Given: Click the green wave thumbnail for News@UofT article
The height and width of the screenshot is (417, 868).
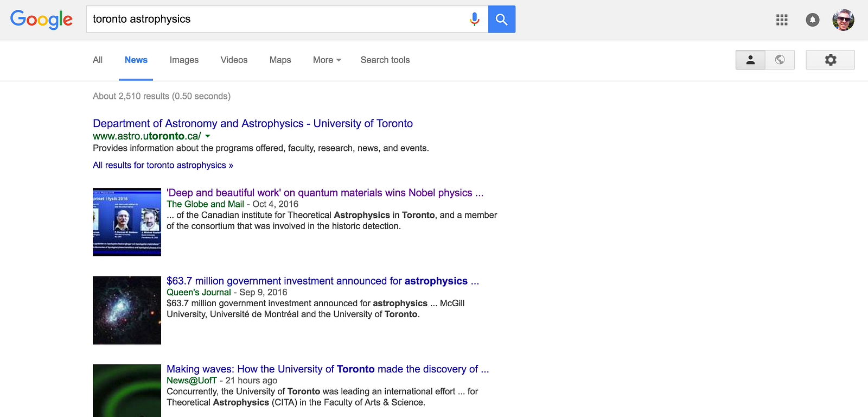Looking at the screenshot, I should pos(127,391).
